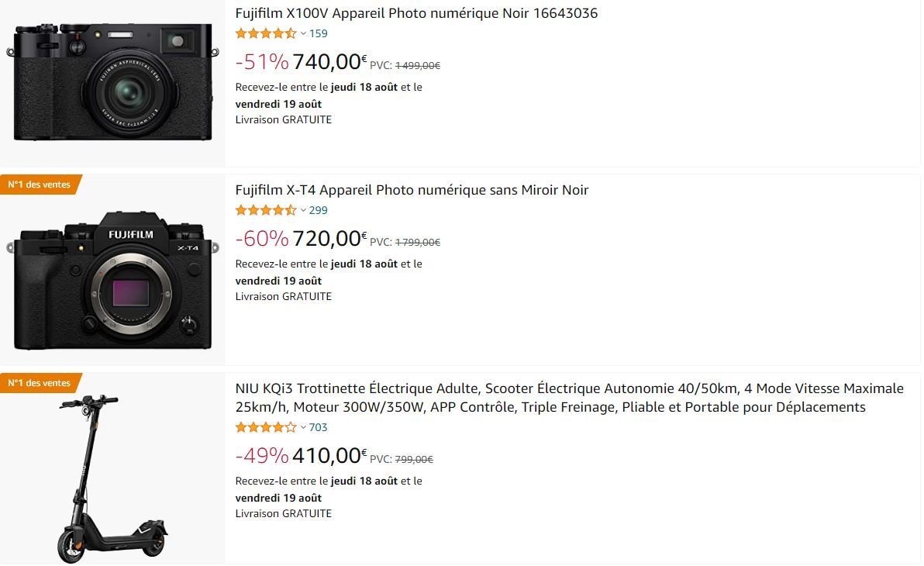The width and height of the screenshot is (924, 566).
Task: Click the scooter N°1 des ventes badge
Action: [x=40, y=383]
